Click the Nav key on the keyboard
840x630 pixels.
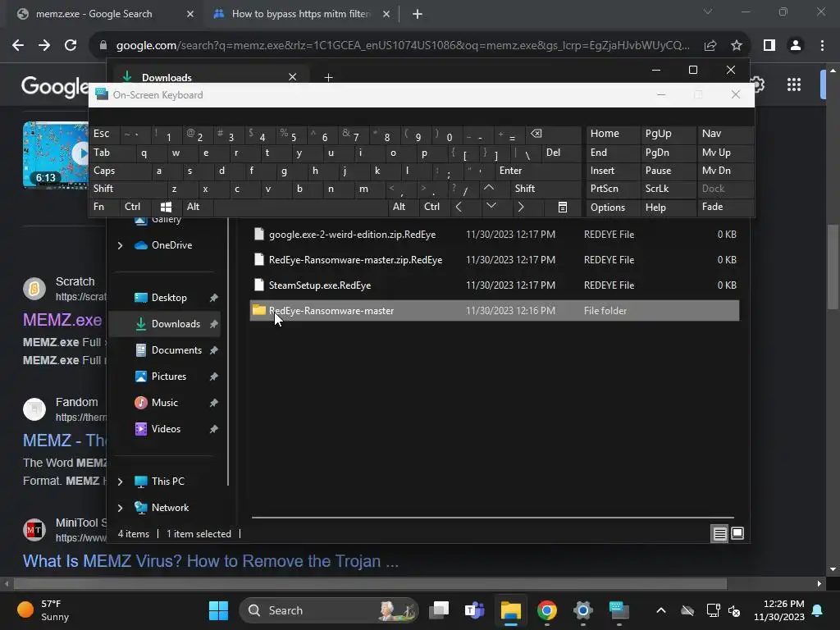pos(725,134)
